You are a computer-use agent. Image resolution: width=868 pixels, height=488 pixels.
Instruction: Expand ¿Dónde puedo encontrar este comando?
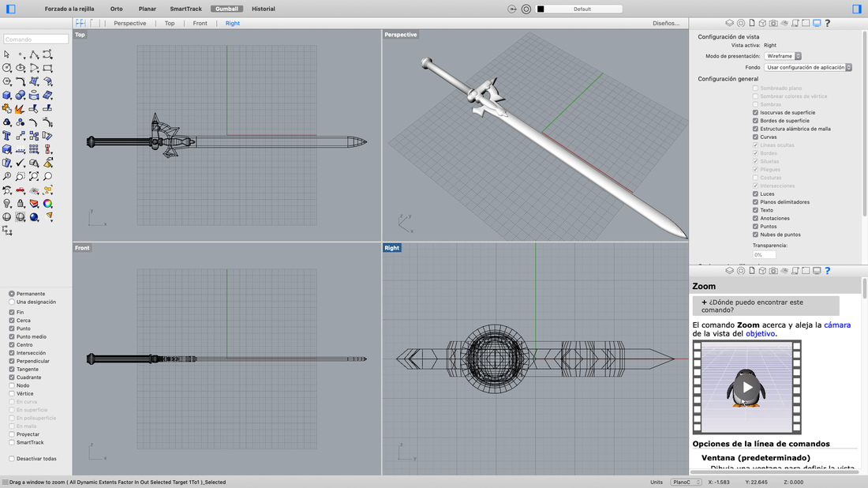(x=765, y=306)
